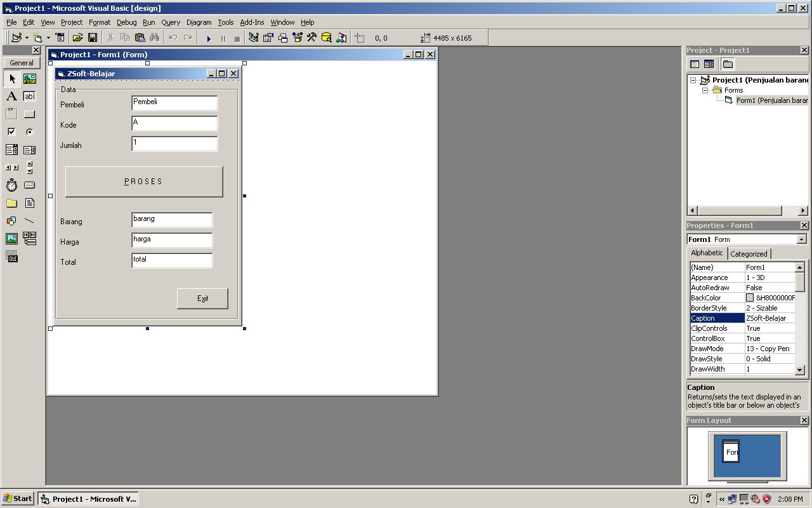This screenshot has width=812, height=508.
Task: Open the Object Browser toolbar icon
Action: coord(296,37)
